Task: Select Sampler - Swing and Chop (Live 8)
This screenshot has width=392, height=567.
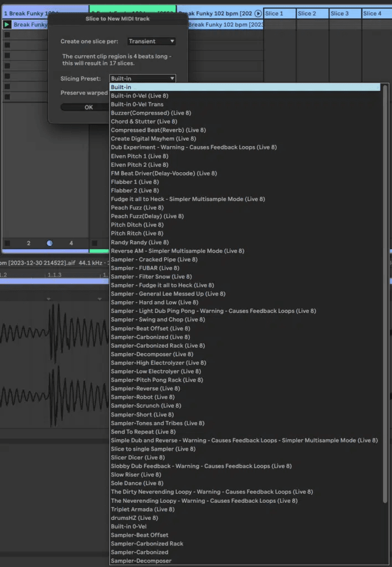Action: coord(245,319)
